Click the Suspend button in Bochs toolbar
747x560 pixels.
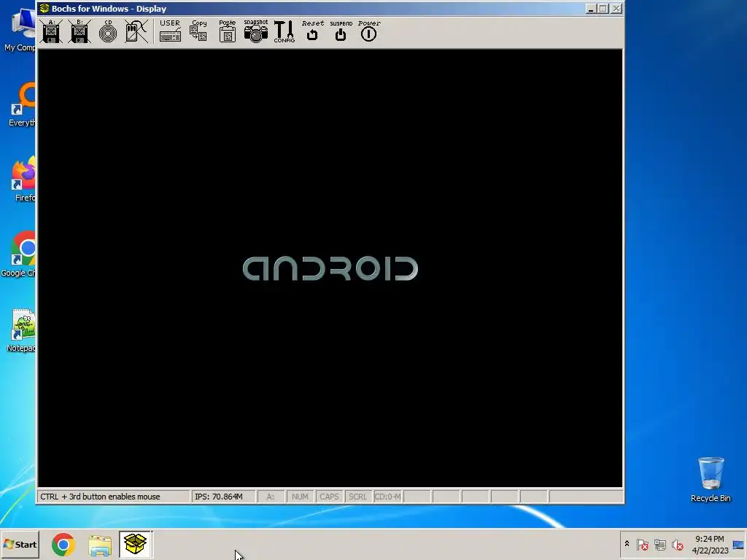341,31
